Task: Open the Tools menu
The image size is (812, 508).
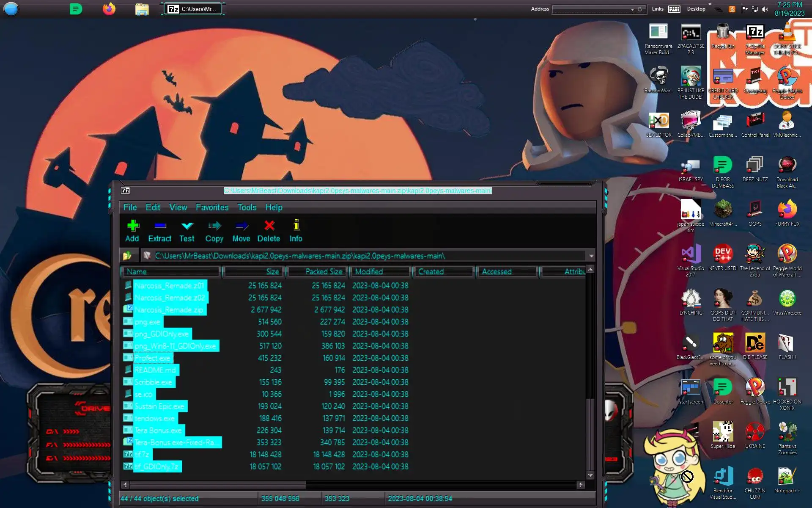Action: click(x=247, y=207)
